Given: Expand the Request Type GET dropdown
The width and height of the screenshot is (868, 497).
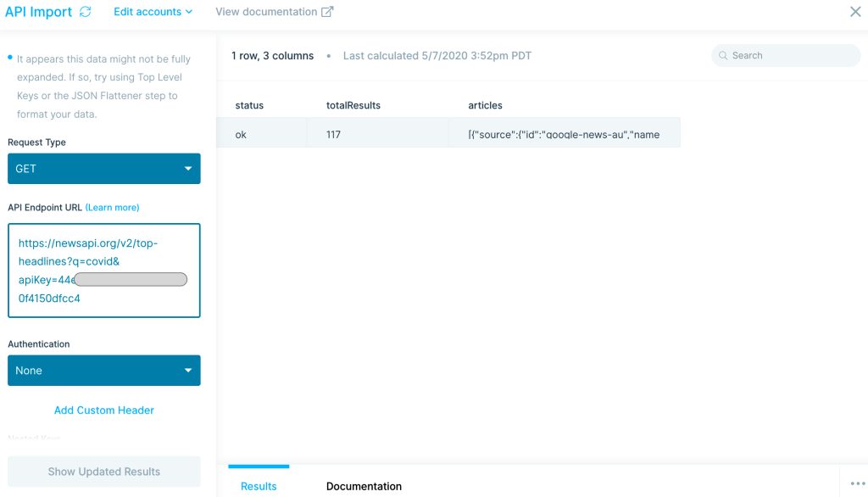Looking at the screenshot, I should pos(103,169).
